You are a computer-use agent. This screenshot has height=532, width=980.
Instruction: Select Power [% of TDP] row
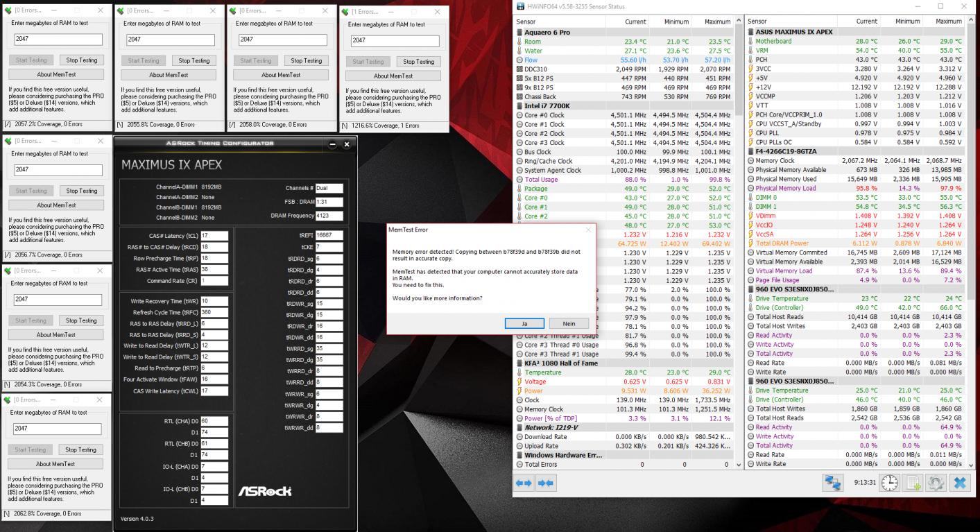pyautogui.click(x=624, y=418)
